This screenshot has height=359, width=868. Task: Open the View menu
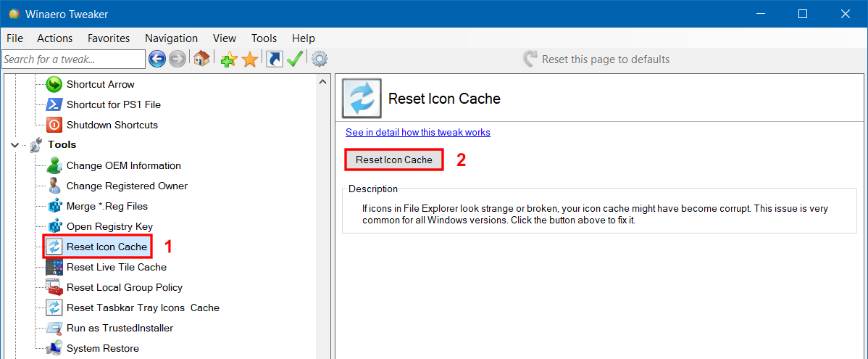224,38
